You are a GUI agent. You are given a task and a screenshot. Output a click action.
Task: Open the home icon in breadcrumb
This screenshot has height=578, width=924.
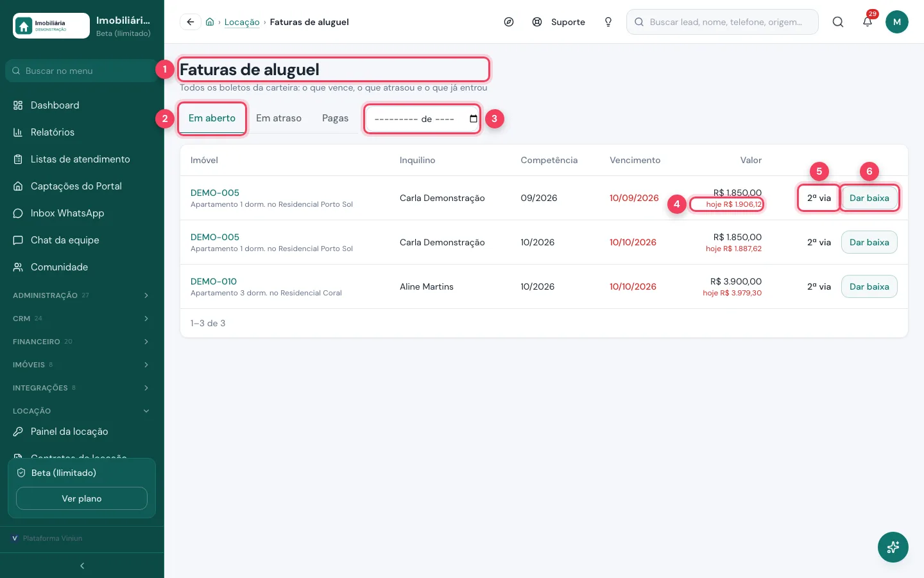(210, 22)
